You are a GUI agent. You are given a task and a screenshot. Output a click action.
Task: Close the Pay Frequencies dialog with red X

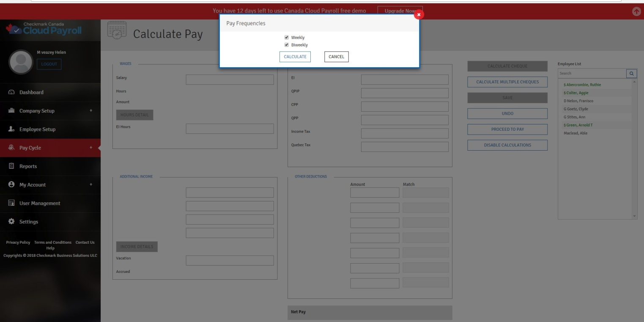click(419, 14)
